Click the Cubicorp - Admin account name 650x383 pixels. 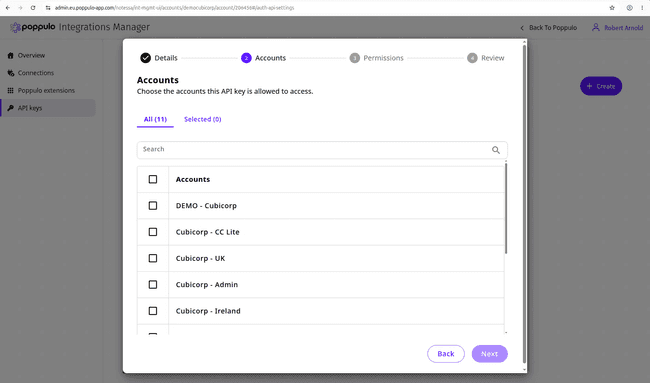(206, 285)
